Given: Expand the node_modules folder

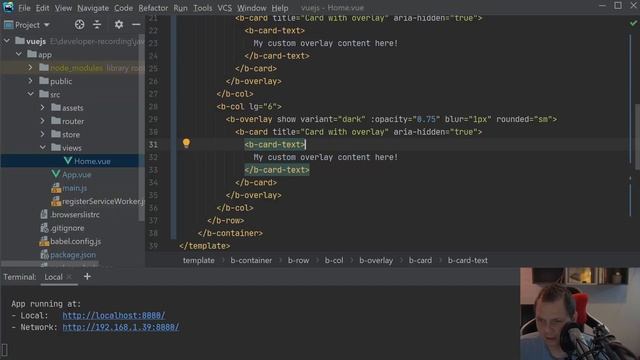Looking at the screenshot, I should (x=30, y=67).
